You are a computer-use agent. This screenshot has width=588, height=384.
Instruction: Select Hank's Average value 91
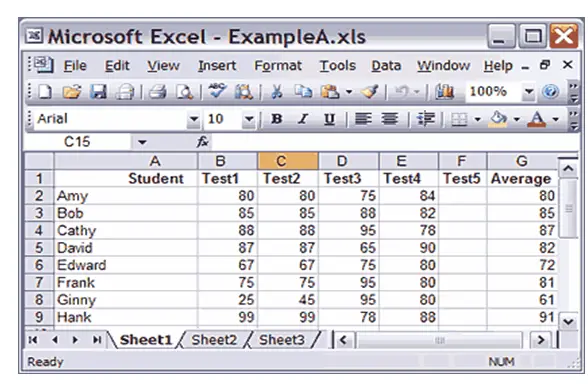click(522, 318)
